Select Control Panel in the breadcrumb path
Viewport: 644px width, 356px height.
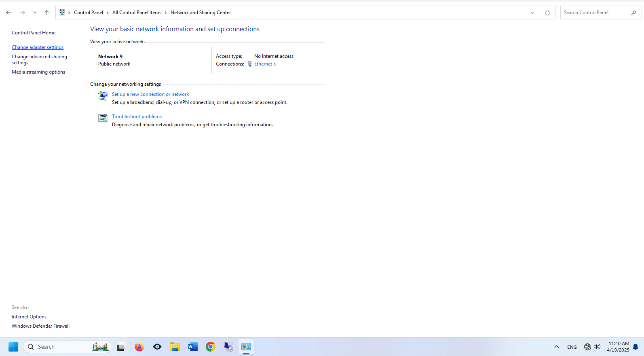coord(89,13)
